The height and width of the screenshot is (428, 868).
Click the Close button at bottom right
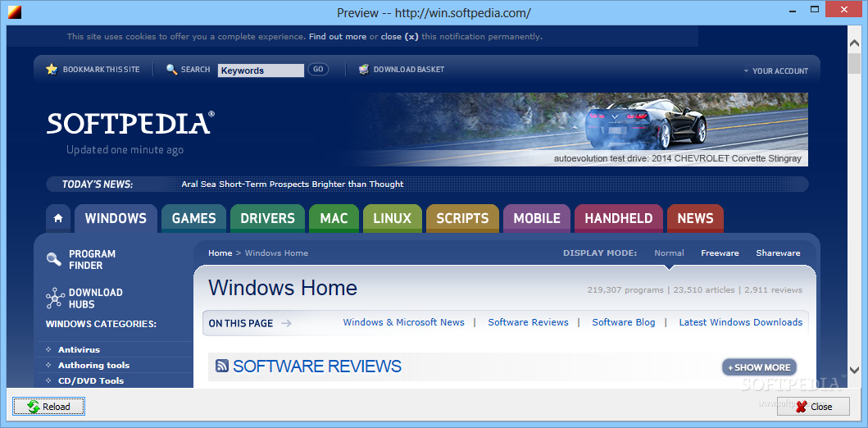coord(813,407)
